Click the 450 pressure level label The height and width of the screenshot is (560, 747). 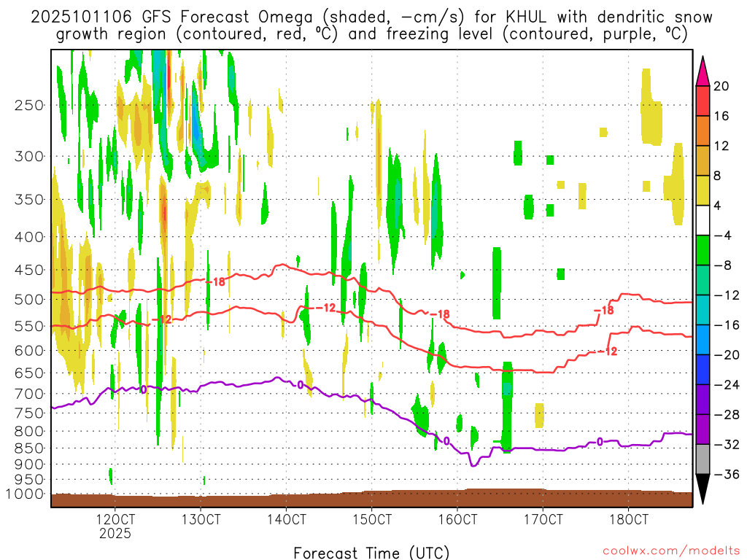[x=29, y=270]
